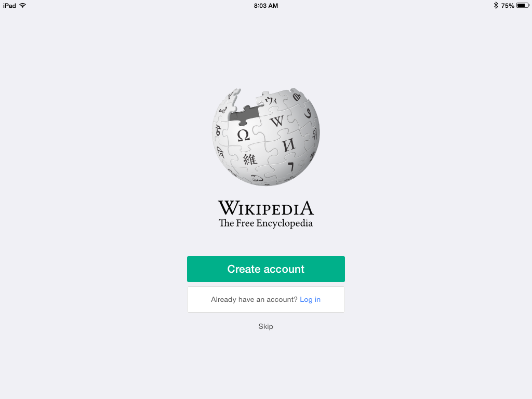Screen dimensions: 532x399
Task: Click the Chinese 維 puzzle piece
Action: pyautogui.click(x=250, y=159)
